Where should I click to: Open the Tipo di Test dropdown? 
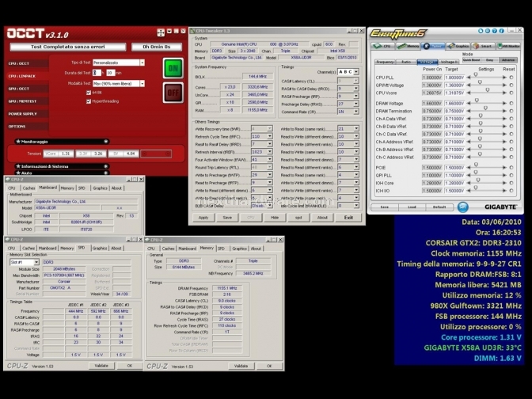(x=142, y=63)
